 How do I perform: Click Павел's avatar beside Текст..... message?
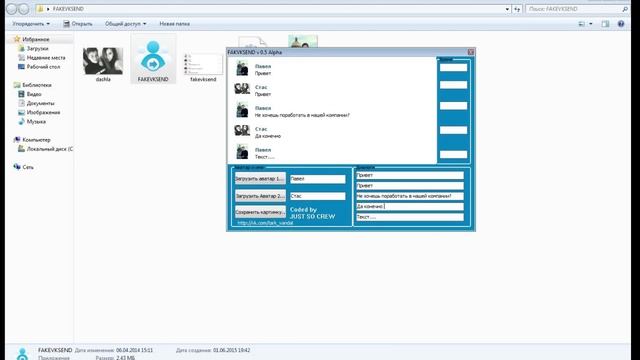pyautogui.click(x=242, y=152)
